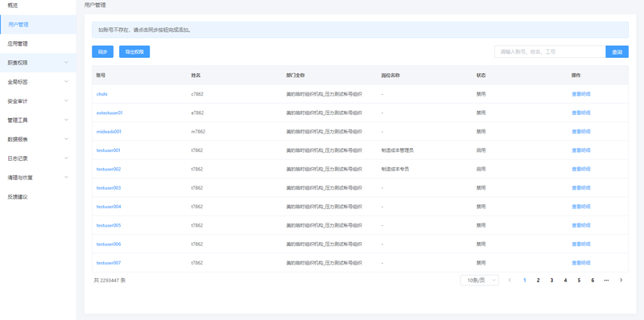
Task: Click the 账号 column header
Action: (x=101, y=76)
